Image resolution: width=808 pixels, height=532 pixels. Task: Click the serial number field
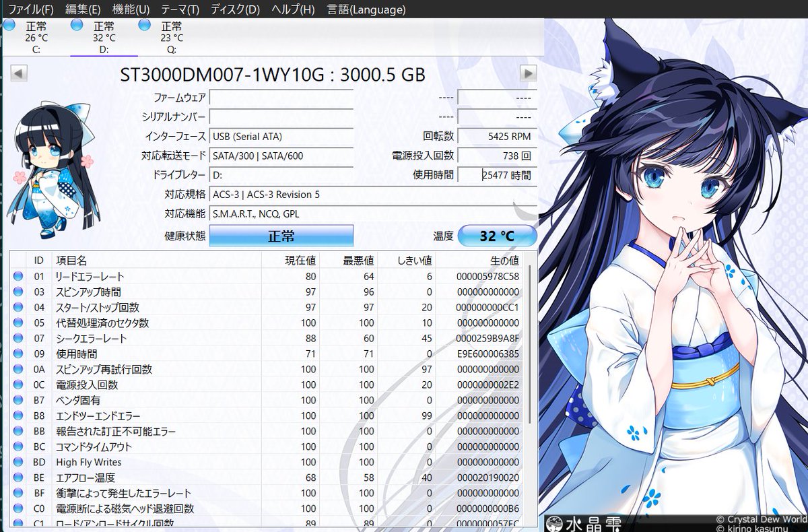(x=281, y=117)
